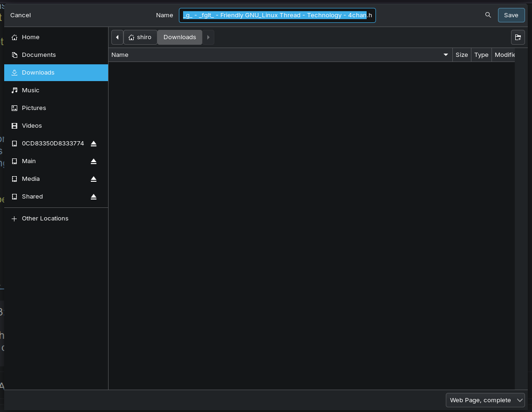Open Home in sidebar

[x=56, y=37]
